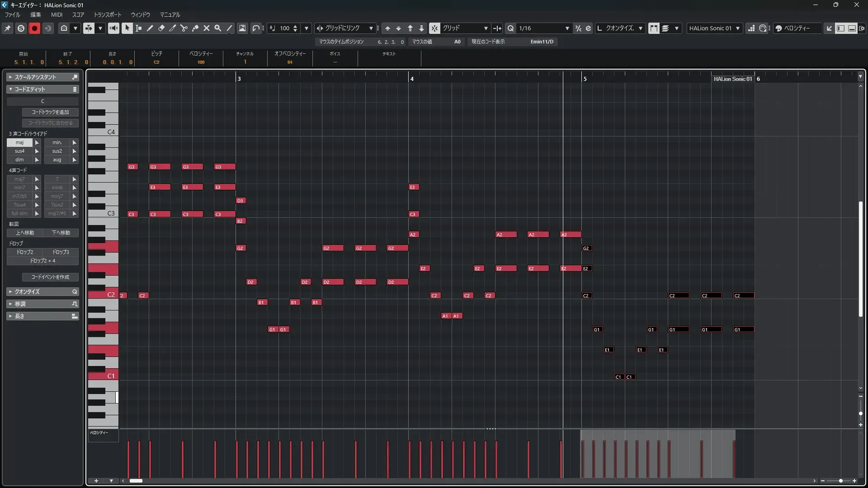Pick the Split scissors tool
The height and width of the screenshot is (488, 868).
tap(184, 28)
